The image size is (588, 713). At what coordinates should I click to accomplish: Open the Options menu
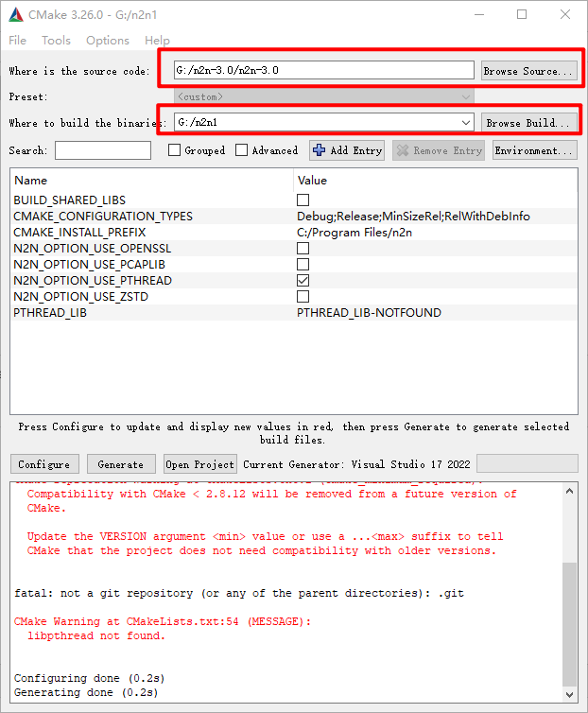coord(108,41)
